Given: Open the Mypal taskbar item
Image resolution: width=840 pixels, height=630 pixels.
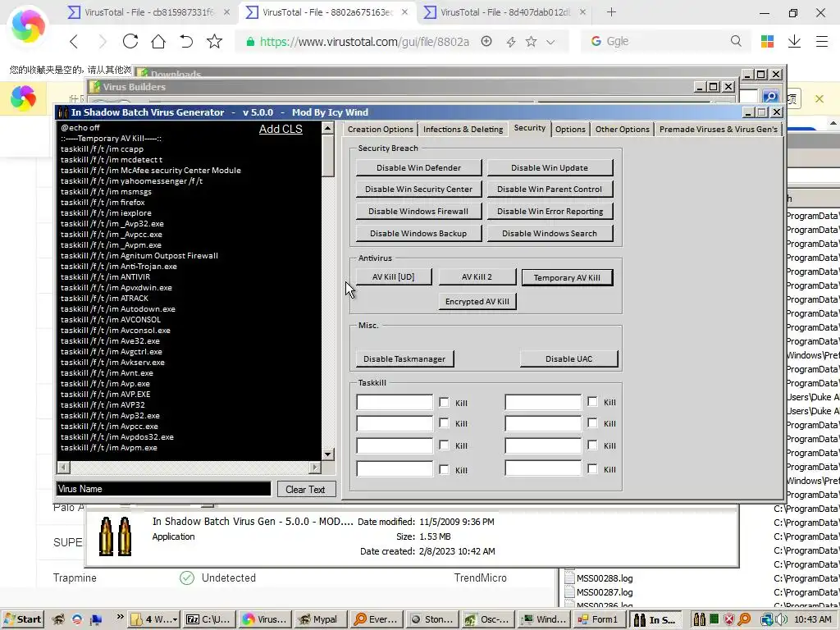Looking at the screenshot, I should tap(319, 619).
